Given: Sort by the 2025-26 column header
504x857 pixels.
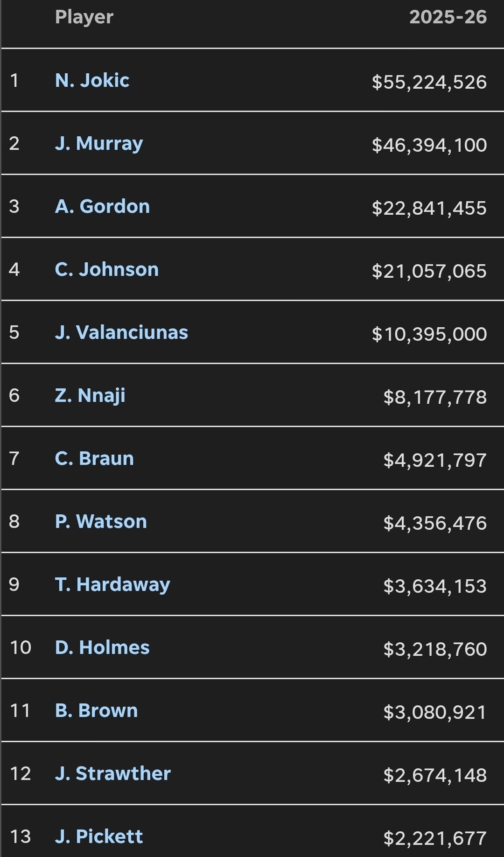Looking at the screenshot, I should point(448,17).
